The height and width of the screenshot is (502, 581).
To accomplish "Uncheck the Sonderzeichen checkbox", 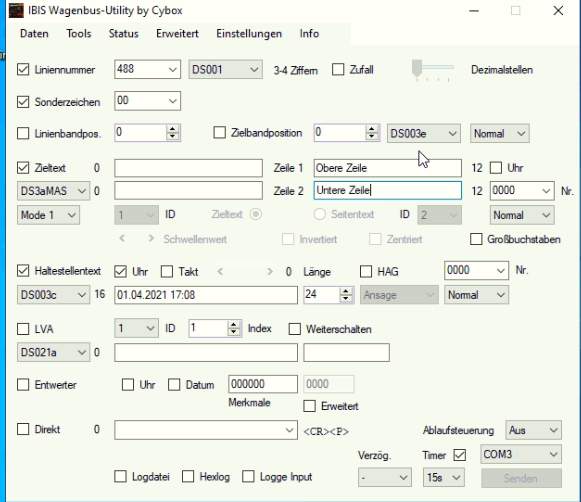I will [23, 102].
